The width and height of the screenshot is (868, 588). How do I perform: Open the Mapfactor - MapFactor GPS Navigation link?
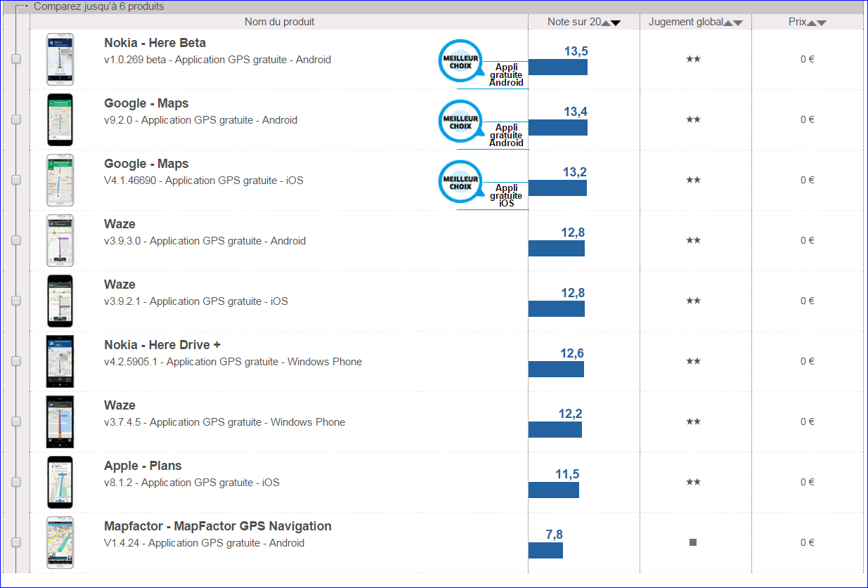click(x=218, y=526)
